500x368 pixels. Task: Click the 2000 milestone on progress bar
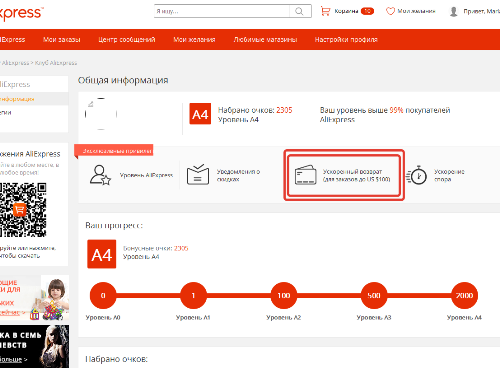[x=464, y=295]
